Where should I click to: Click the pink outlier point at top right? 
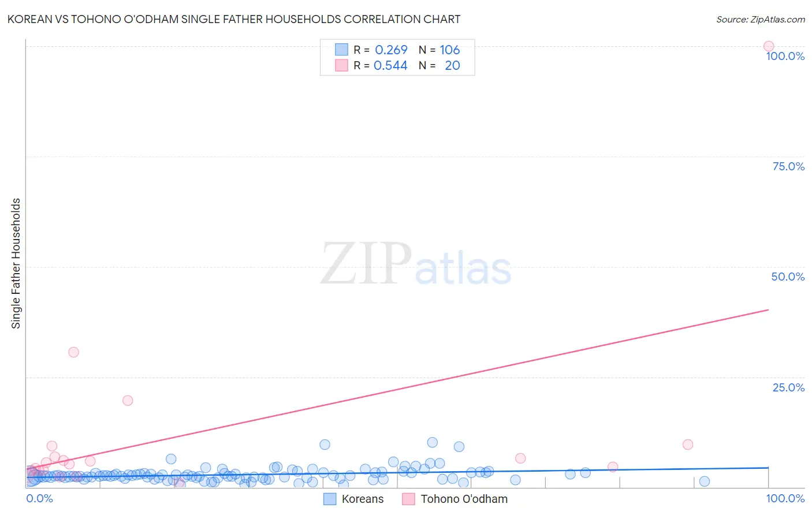(x=769, y=46)
